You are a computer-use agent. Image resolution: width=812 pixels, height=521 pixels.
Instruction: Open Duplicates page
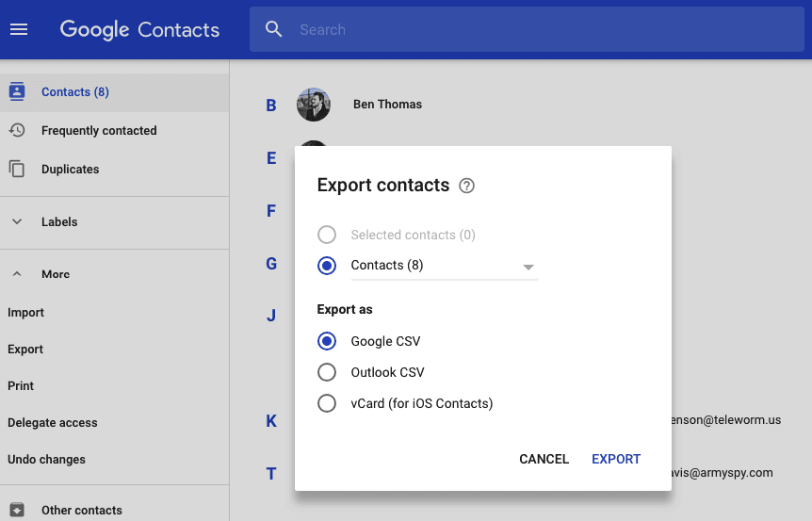point(114,169)
